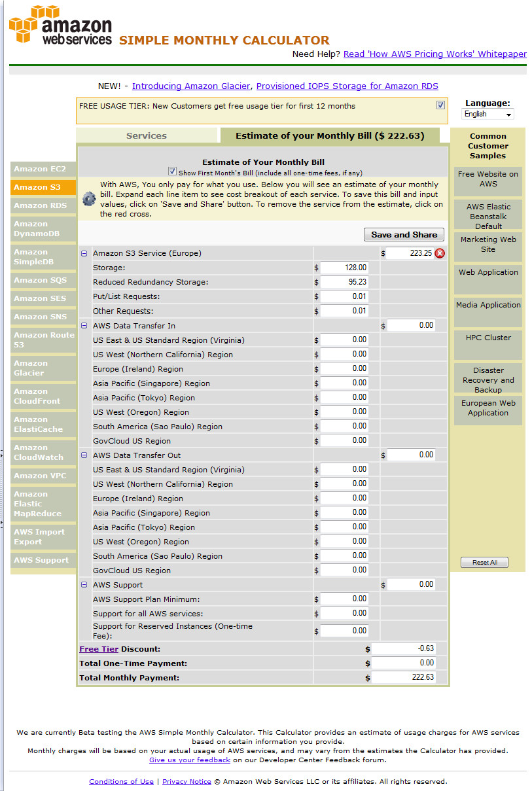Image resolution: width=532 pixels, height=791 pixels.
Task: Load the Disaster Recovery and Backup sample
Action: (x=488, y=379)
